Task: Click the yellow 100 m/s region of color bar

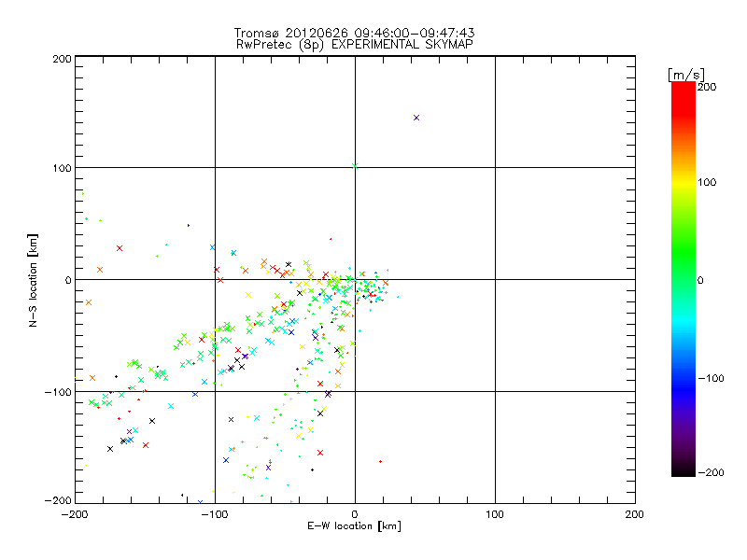Action: 684,182
